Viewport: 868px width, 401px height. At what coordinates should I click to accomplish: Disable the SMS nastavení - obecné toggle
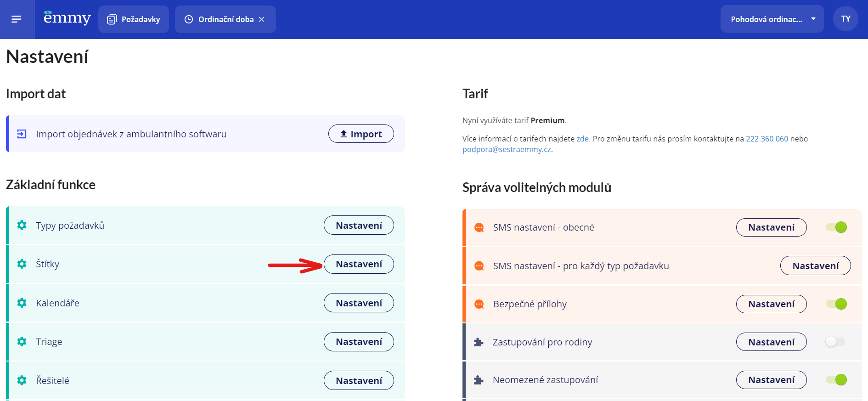pos(836,227)
